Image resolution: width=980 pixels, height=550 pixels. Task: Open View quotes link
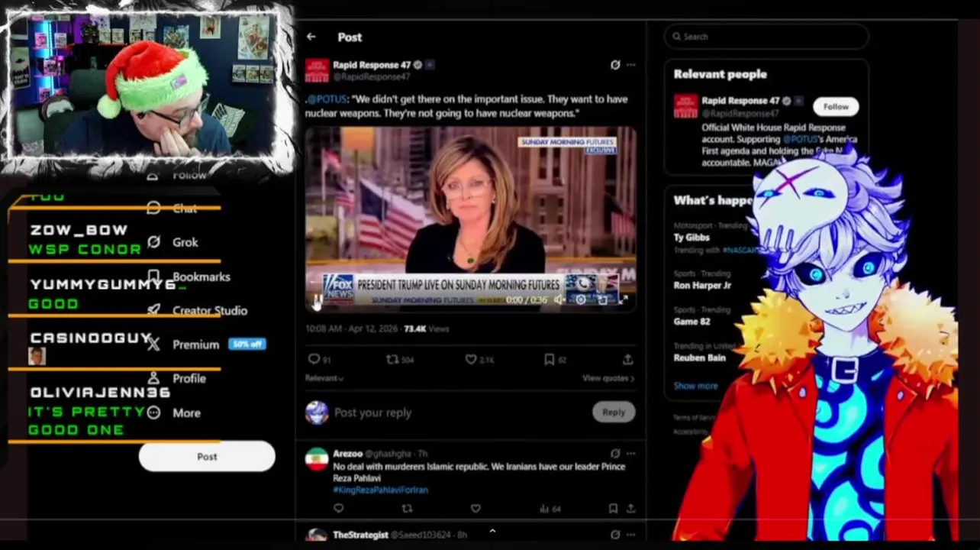(x=608, y=378)
